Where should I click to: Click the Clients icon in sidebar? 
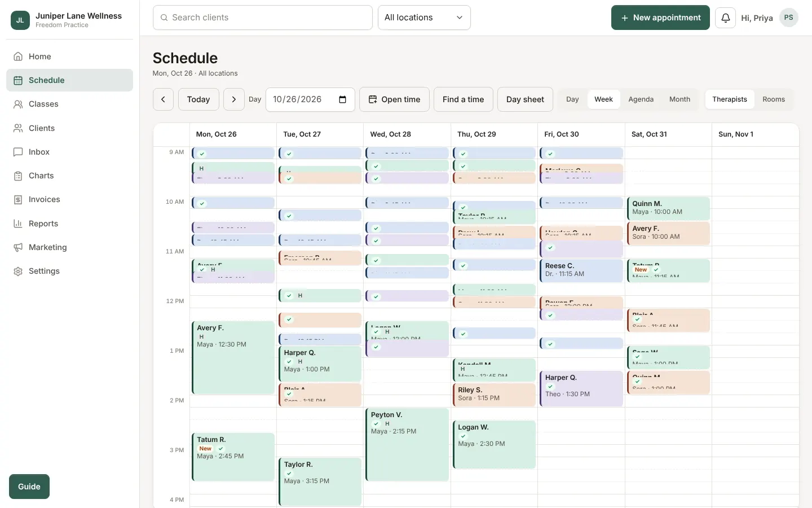(18, 128)
